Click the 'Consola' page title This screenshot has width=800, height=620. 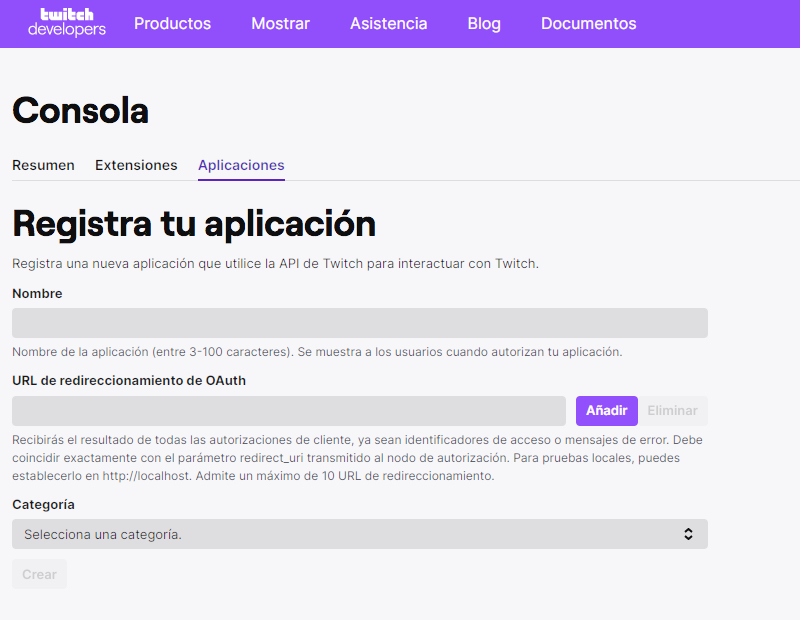click(81, 110)
